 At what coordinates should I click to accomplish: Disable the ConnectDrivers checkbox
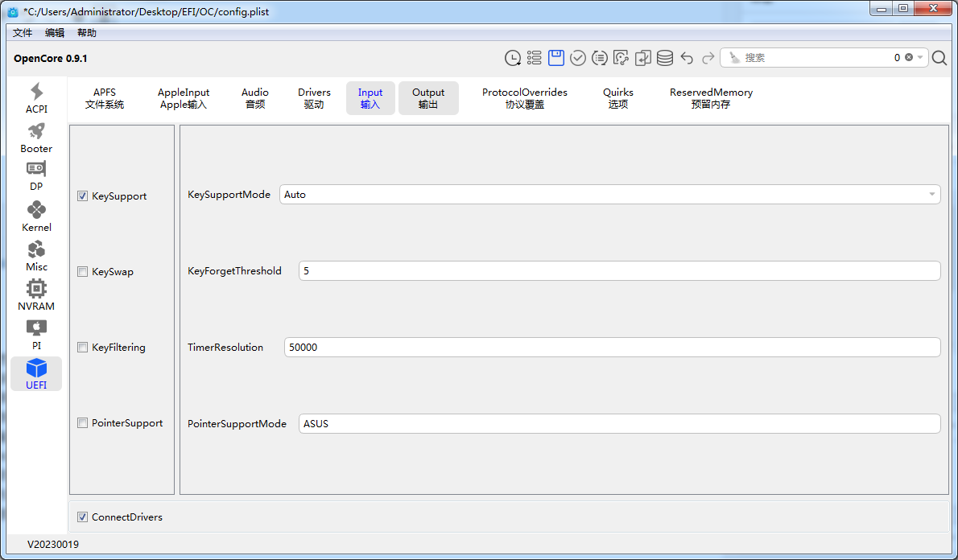(x=83, y=517)
